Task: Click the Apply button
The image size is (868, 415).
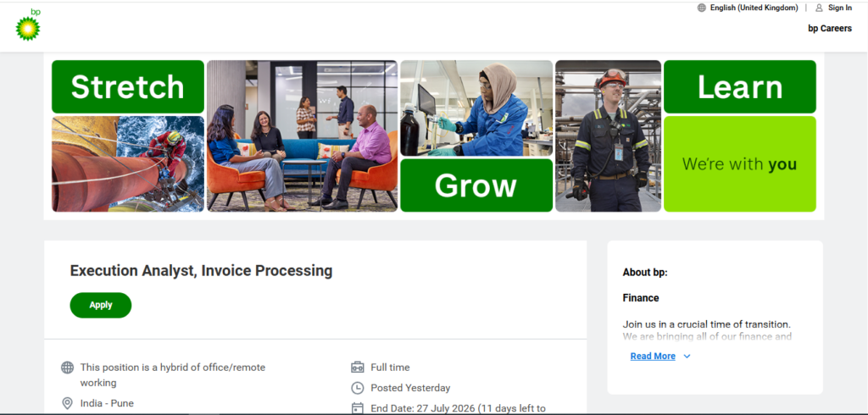Action: [101, 305]
